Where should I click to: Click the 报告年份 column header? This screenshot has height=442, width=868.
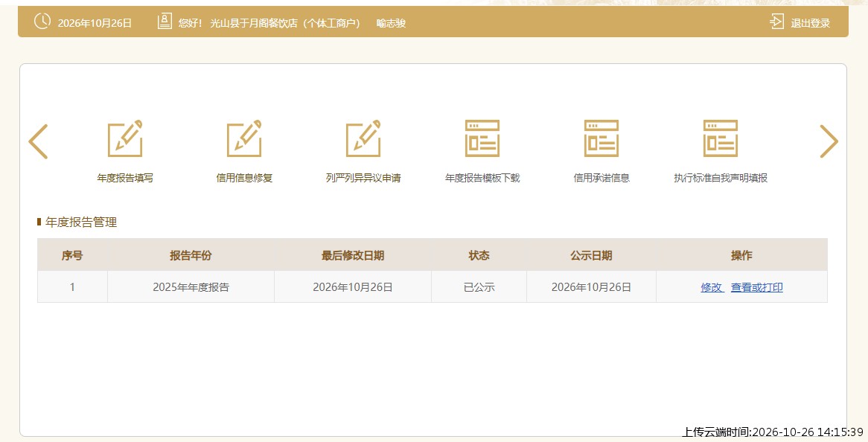(x=191, y=255)
